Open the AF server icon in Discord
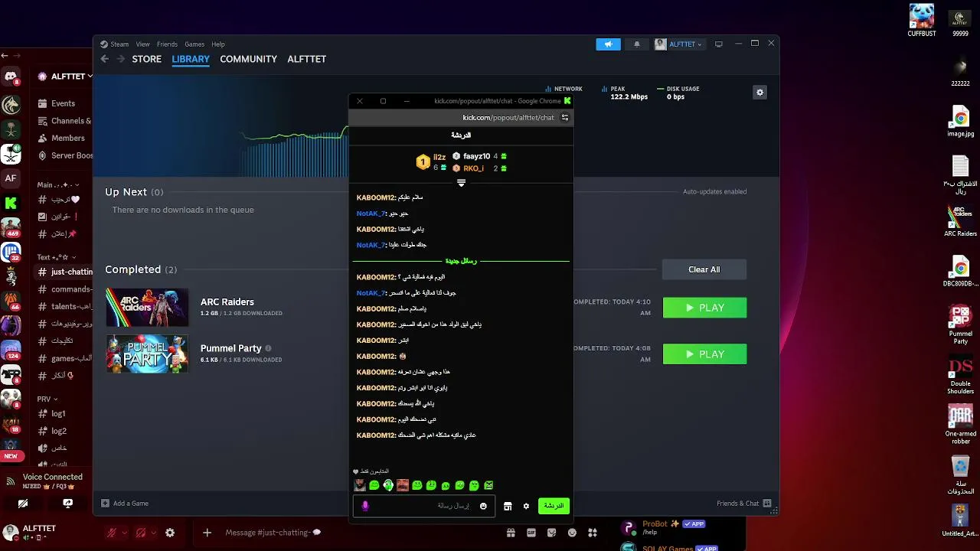The width and height of the screenshot is (980, 551). tap(11, 178)
